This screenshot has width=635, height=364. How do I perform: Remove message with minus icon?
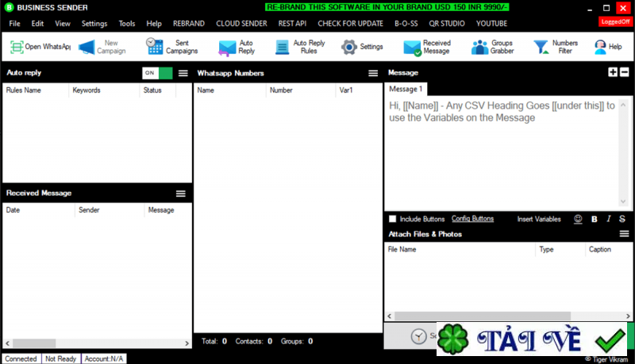pyautogui.click(x=625, y=72)
